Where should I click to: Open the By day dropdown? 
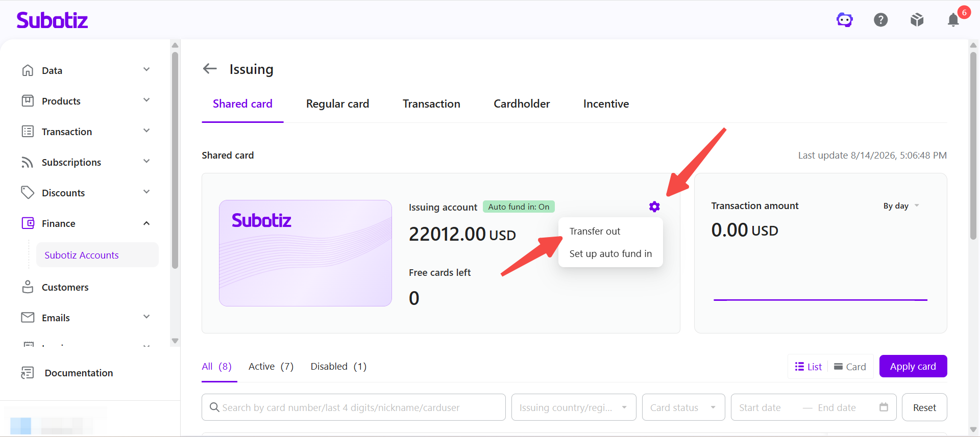point(901,206)
